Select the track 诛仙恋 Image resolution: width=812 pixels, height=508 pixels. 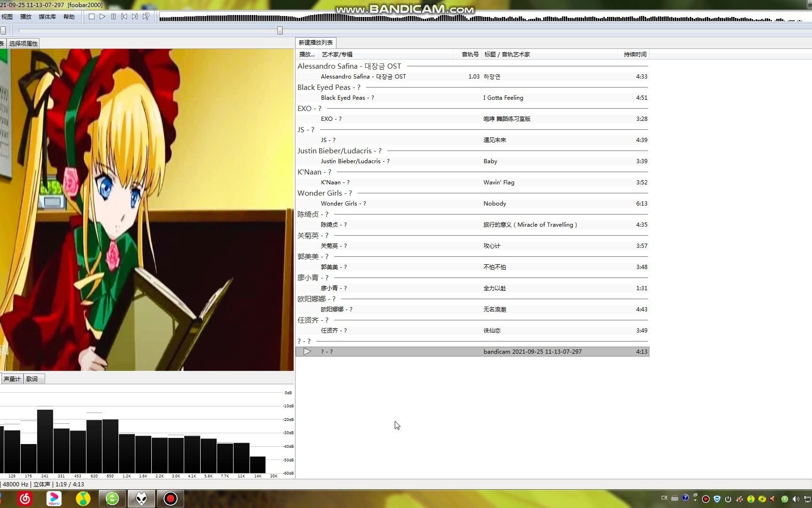(x=472, y=331)
